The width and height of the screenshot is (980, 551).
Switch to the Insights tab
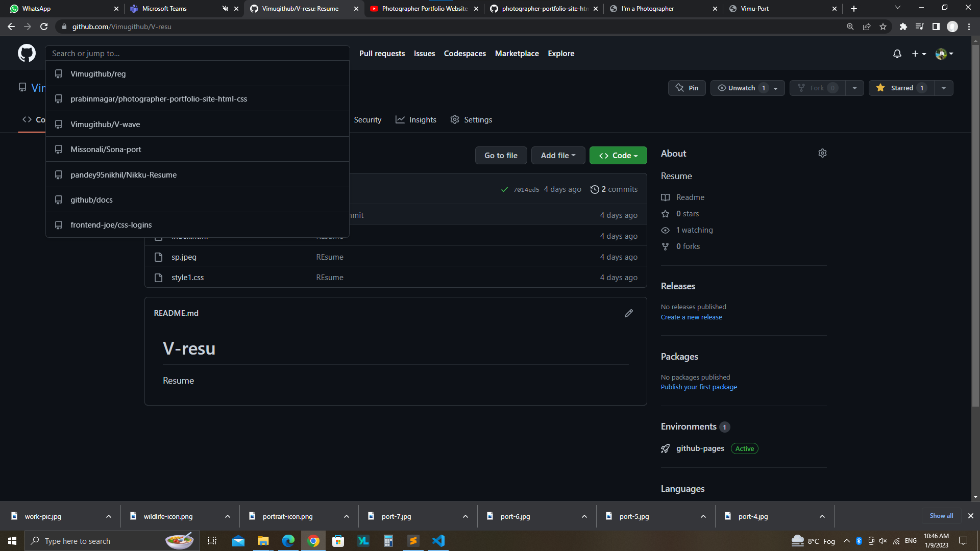coord(416,120)
